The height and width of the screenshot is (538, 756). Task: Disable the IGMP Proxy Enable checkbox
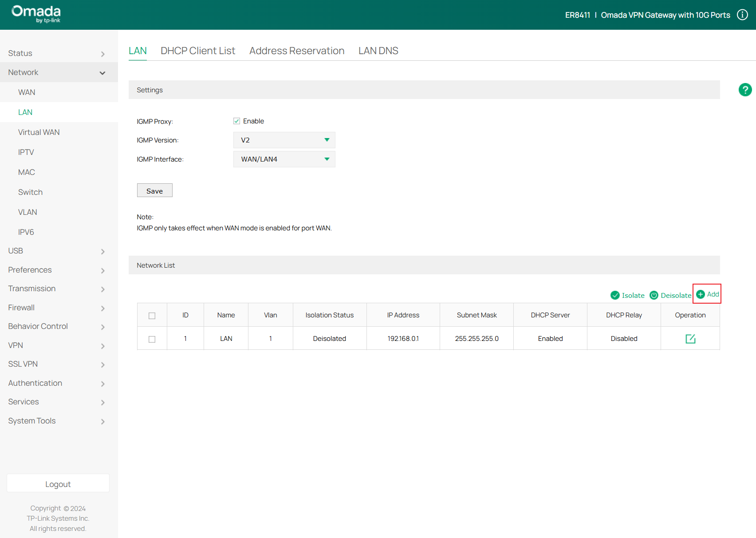[x=236, y=120]
